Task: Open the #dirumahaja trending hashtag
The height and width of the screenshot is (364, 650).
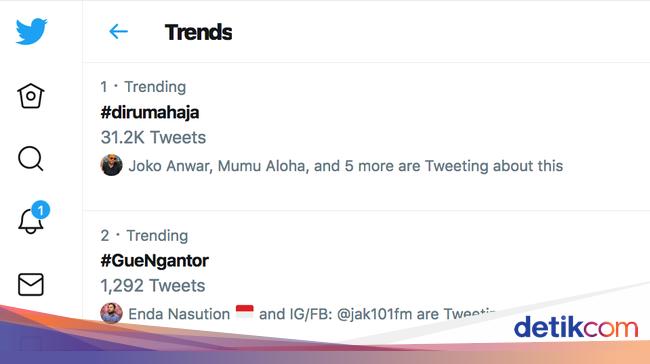Action: click(150, 112)
